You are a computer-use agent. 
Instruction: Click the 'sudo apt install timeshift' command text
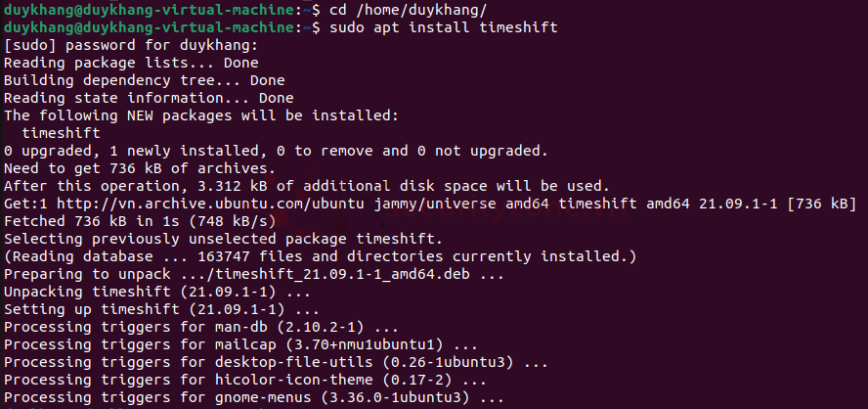(x=444, y=27)
